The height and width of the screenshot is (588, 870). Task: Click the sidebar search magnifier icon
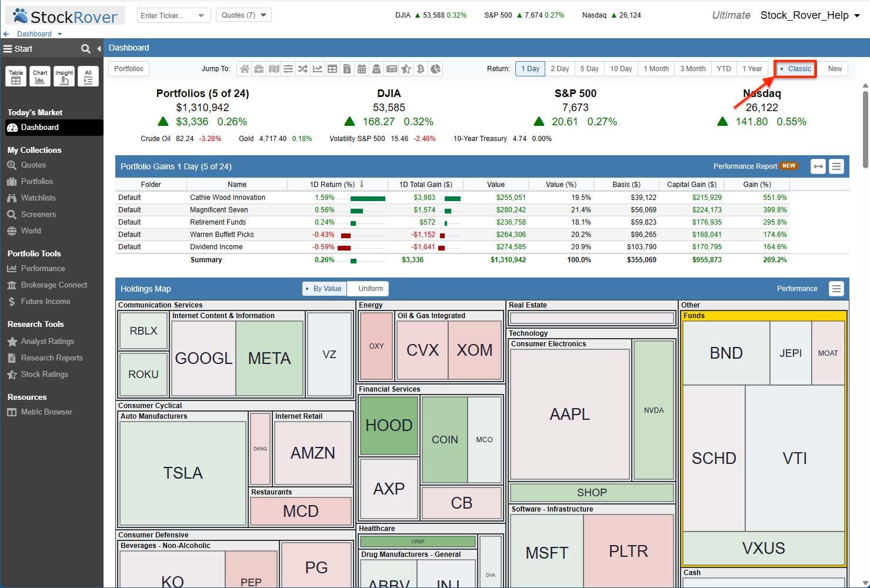pos(86,49)
